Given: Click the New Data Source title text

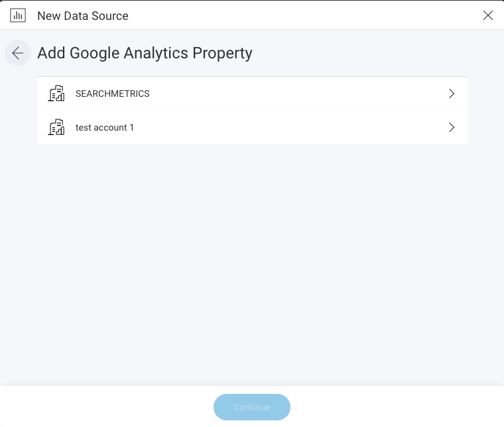Looking at the screenshot, I should click(83, 16).
